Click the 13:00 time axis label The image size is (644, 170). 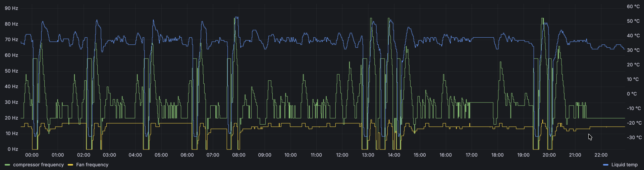368,155
